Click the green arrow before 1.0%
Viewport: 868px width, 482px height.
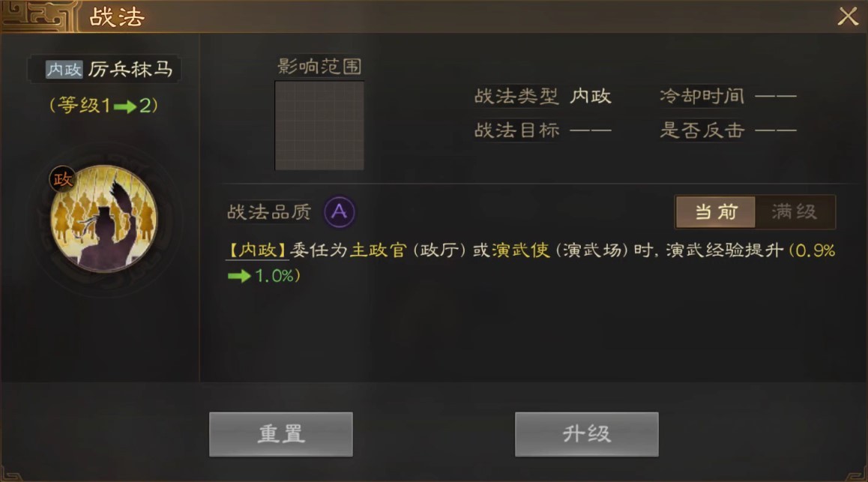[240, 276]
